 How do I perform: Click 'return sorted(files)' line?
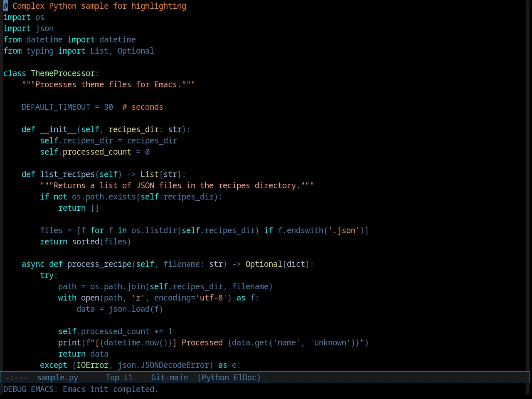[86, 241]
